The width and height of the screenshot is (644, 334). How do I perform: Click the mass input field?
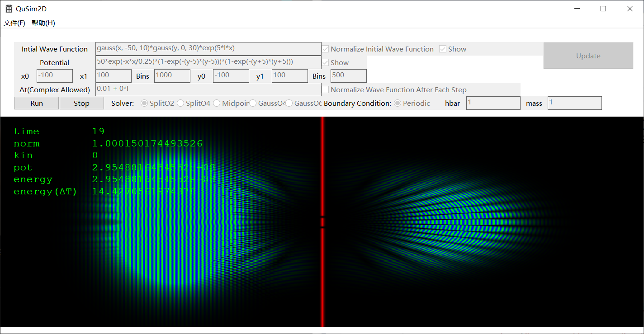575,103
